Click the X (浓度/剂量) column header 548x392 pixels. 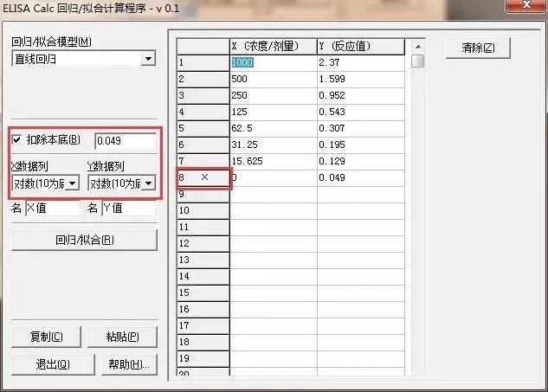[274, 47]
